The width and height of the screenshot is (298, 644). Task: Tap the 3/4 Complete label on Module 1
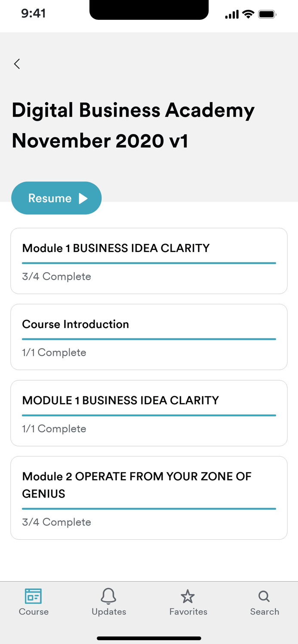click(56, 276)
